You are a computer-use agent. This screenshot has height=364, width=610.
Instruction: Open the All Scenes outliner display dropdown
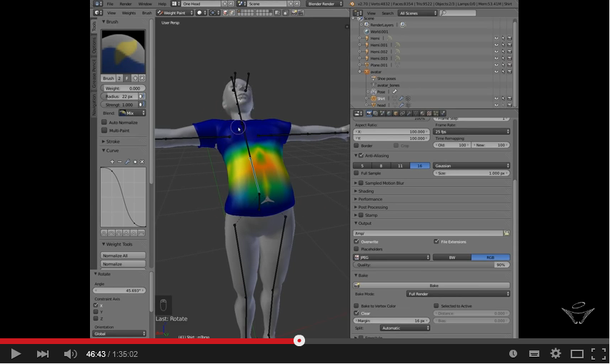click(x=417, y=14)
